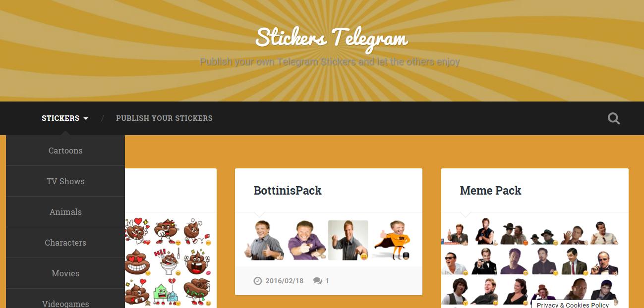Image resolution: width=644 pixels, height=308 pixels.
Task: Expand the STICKERS dropdown arrow
Action: click(86, 118)
